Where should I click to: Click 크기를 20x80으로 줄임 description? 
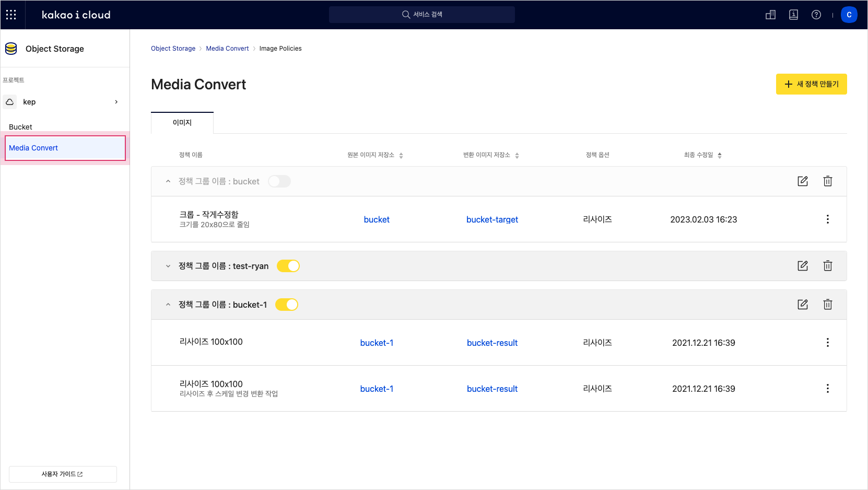pyautogui.click(x=215, y=225)
